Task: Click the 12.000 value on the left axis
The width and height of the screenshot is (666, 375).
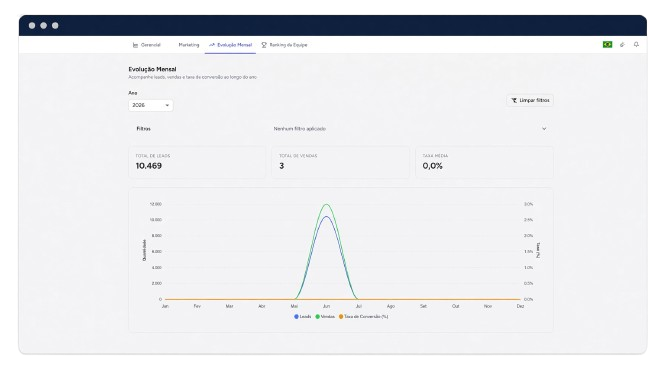Action: coord(155,204)
